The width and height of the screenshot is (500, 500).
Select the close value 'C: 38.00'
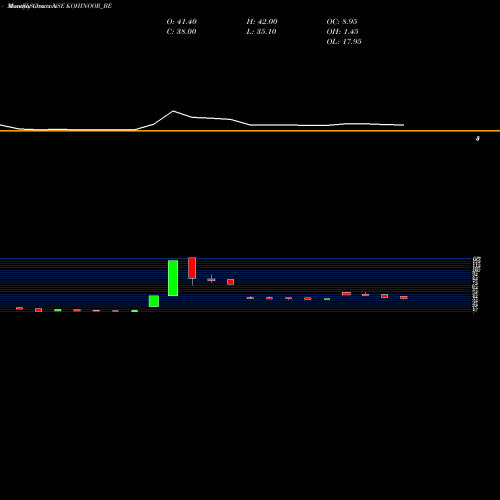[181, 32]
